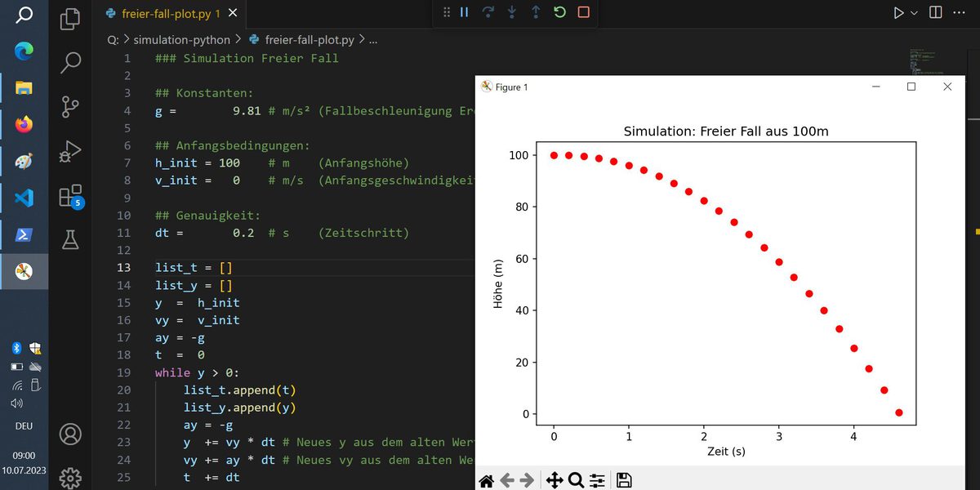This screenshot has width=980, height=490.
Task: Click the DEU language indicator
Action: coord(24,426)
